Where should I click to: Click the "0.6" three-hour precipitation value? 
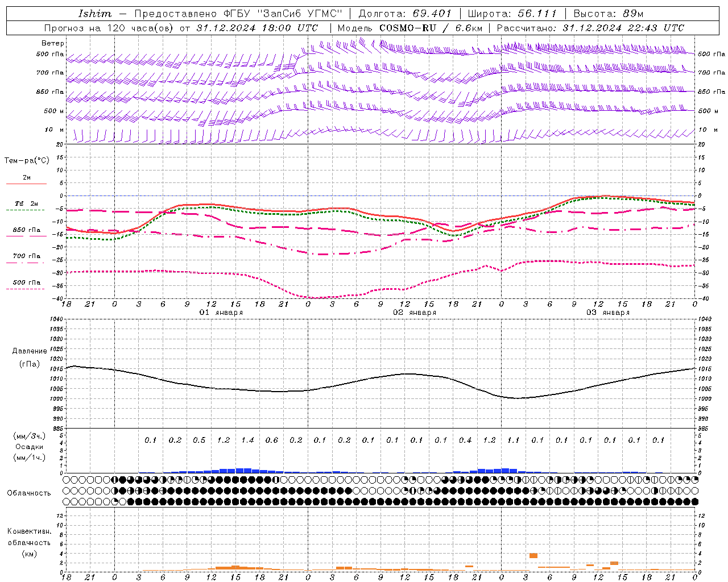272,440
